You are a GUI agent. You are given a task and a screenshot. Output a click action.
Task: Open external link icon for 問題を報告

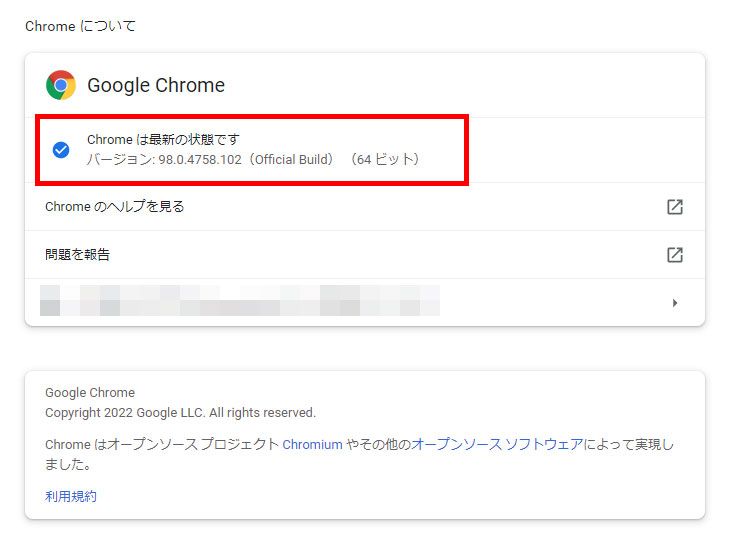pyautogui.click(x=675, y=255)
